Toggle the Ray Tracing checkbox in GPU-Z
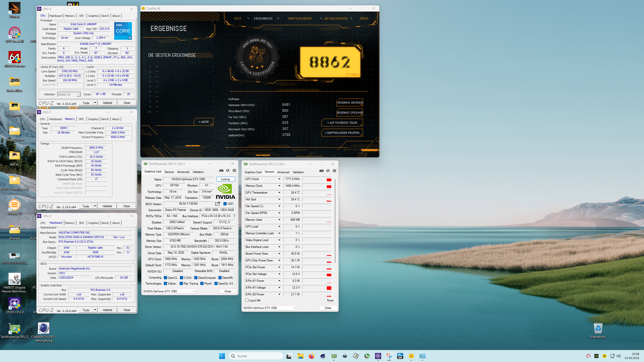This screenshot has width=644, height=362. point(181,284)
